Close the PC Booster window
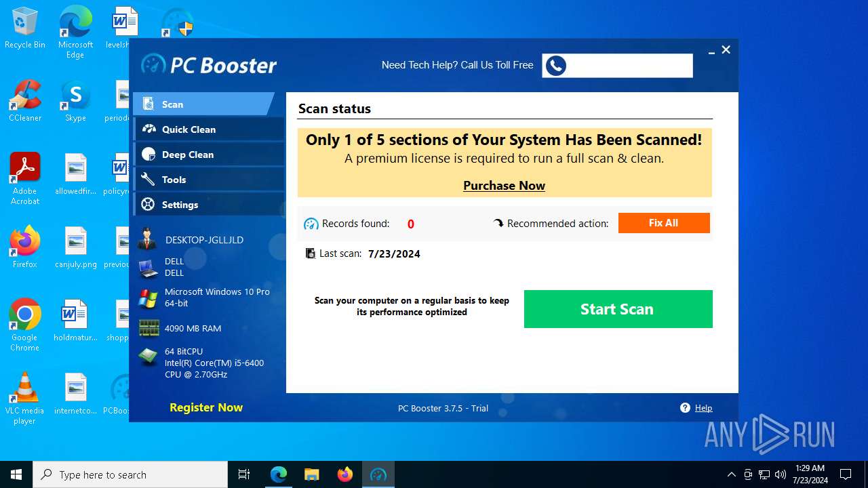The height and width of the screenshot is (488, 868). point(726,50)
